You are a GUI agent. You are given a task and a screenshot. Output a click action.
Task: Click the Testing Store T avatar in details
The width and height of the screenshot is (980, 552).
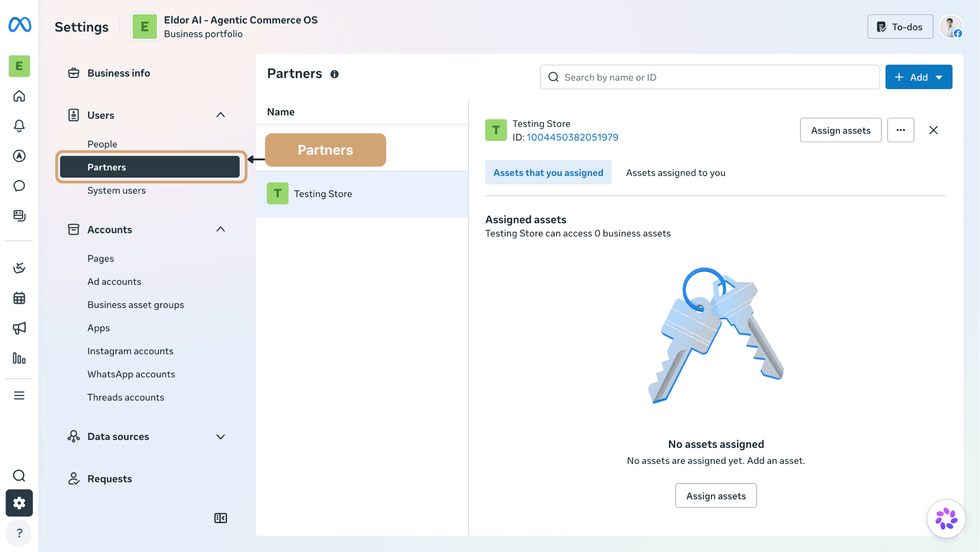pos(496,130)
